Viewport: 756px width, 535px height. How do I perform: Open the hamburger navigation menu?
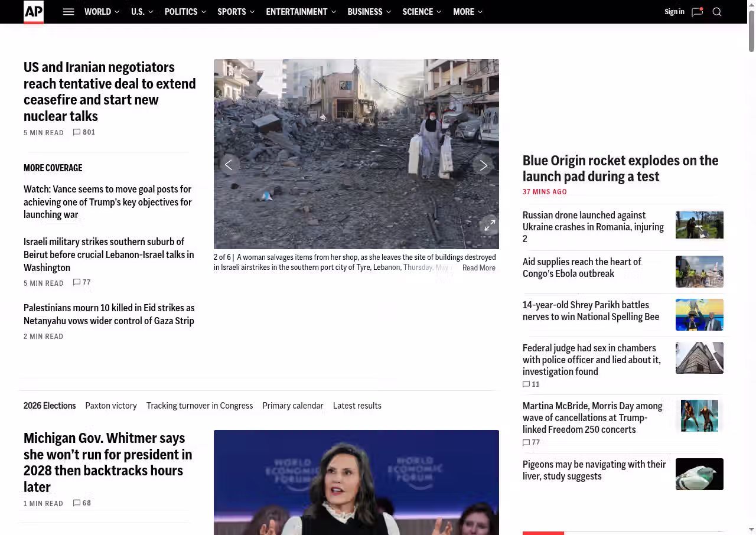pyautogui.click(x=69, y=12)
